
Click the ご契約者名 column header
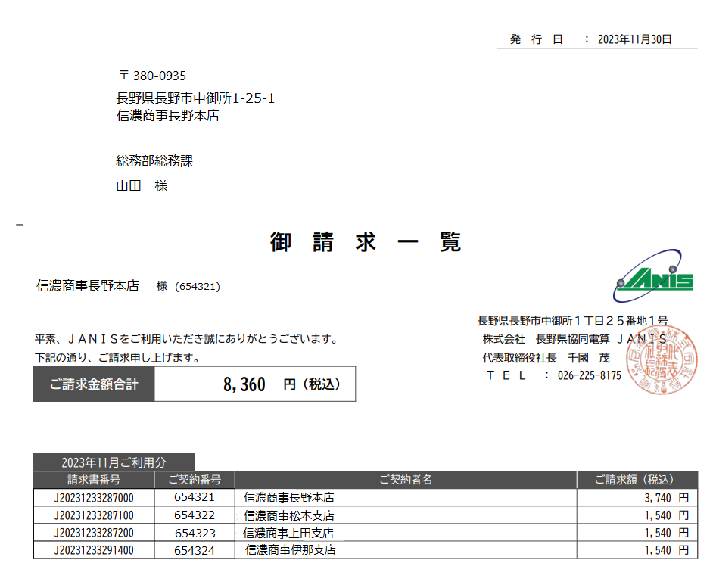coord(405,480)
